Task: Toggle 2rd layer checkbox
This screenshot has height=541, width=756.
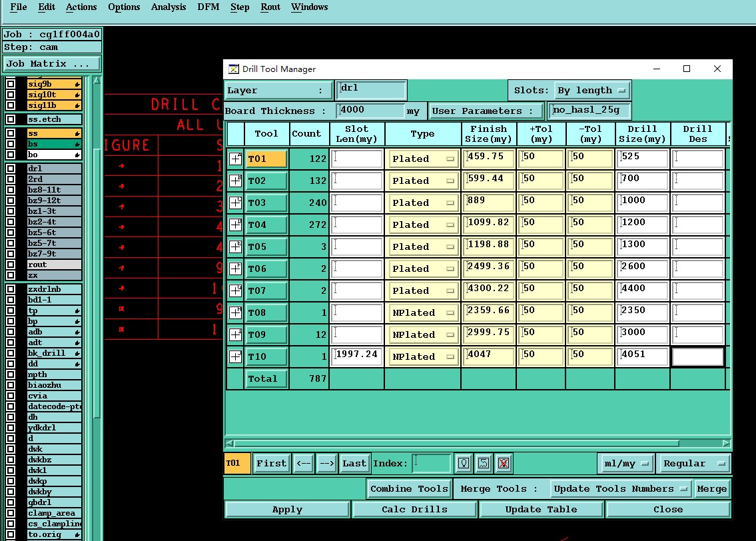Action: (x=11, y=179)
